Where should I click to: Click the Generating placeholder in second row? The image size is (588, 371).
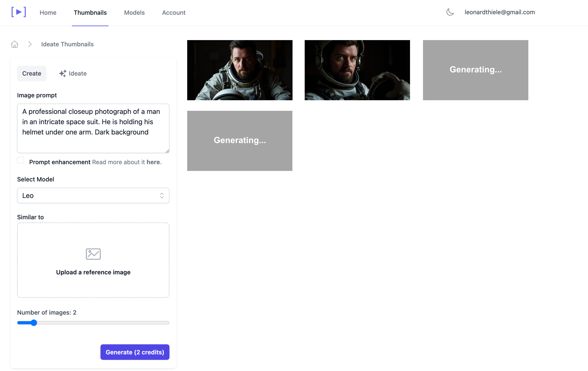240,141
